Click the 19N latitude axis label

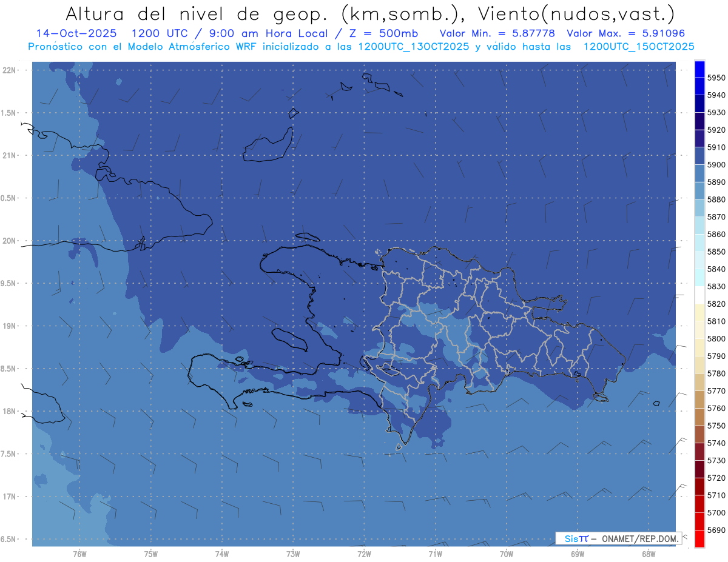coord(10,326)
